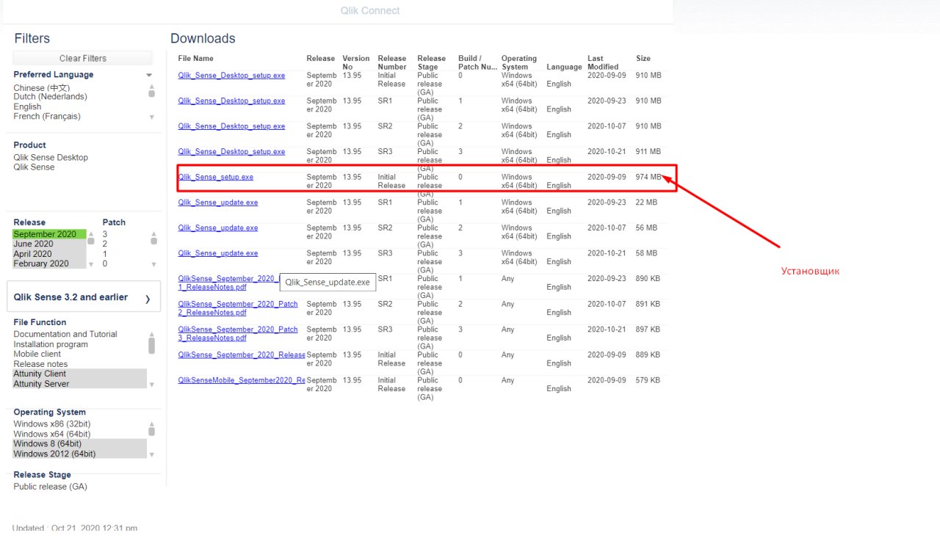Sort by File Name column header
Viewport: 940px width, 560px height.
(196, 58)
